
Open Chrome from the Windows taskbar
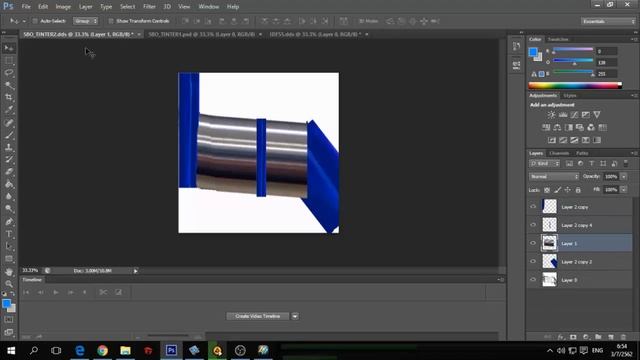coord(102,350)
